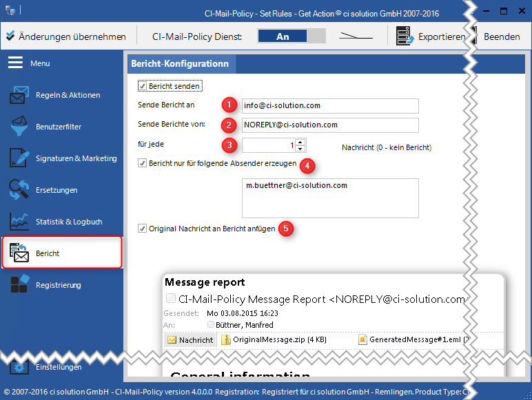Image resolution: width=532 pixels, height=400 pixels.
Task: Click the Statistik & Logbuch chart icon
Action: click(19, 222)
